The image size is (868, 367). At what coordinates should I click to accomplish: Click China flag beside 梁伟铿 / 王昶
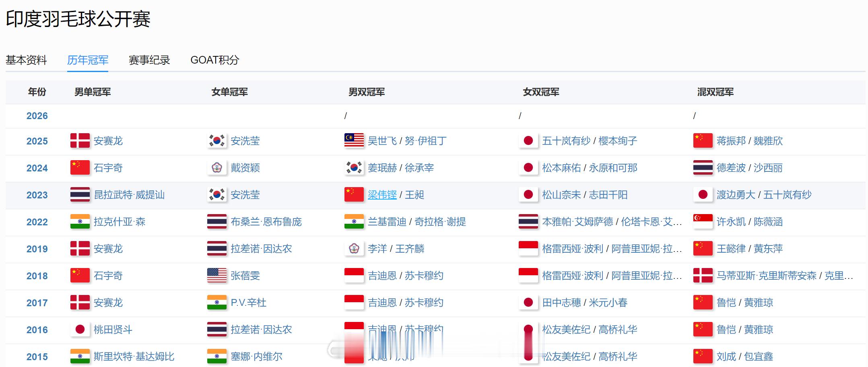click(354, 195)
